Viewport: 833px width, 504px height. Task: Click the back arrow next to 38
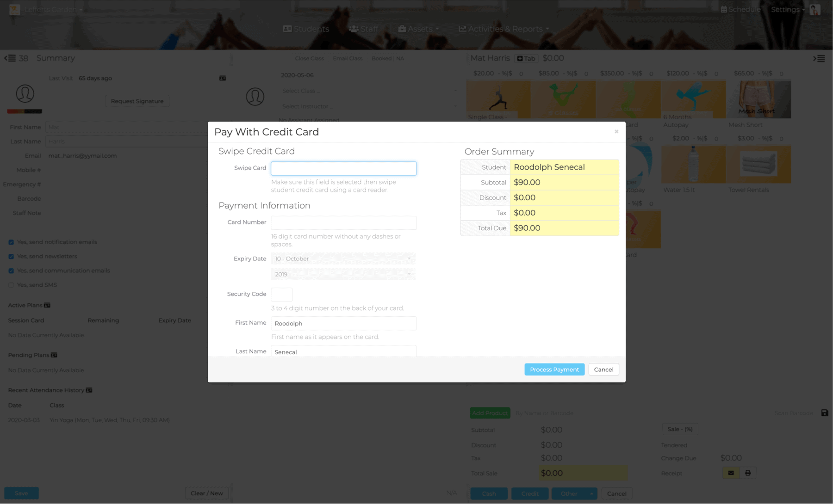point(7,58)
